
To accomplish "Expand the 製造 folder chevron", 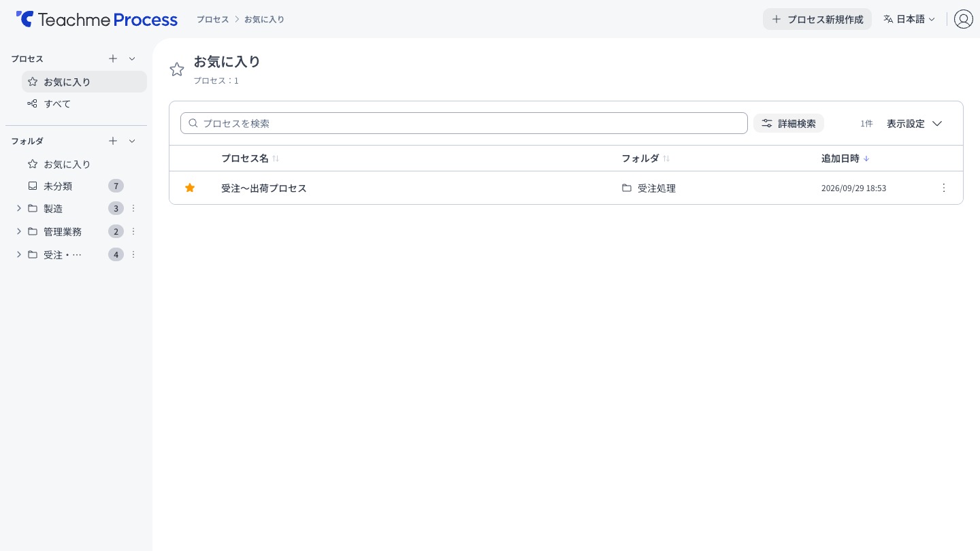I will point(18,208).
